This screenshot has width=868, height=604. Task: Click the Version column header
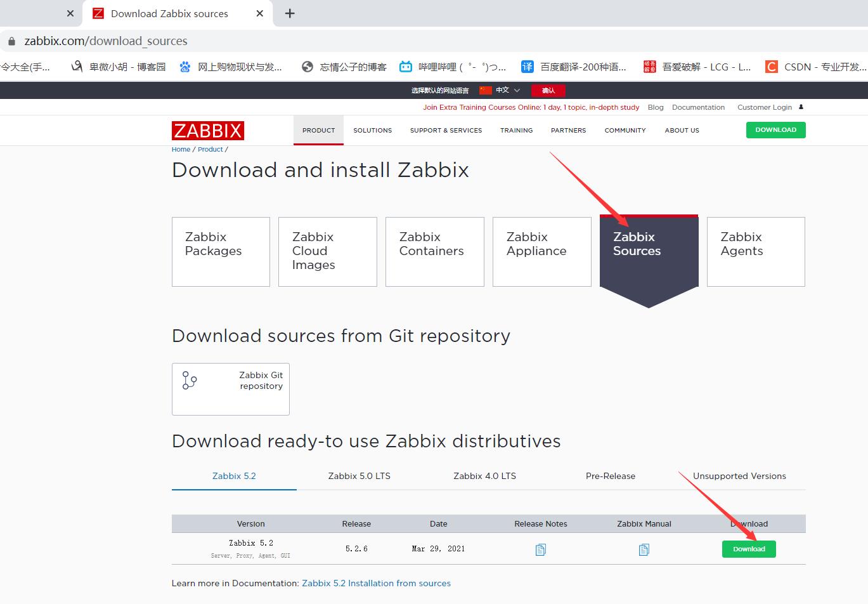pyautogui.click(x=251, y=524)
